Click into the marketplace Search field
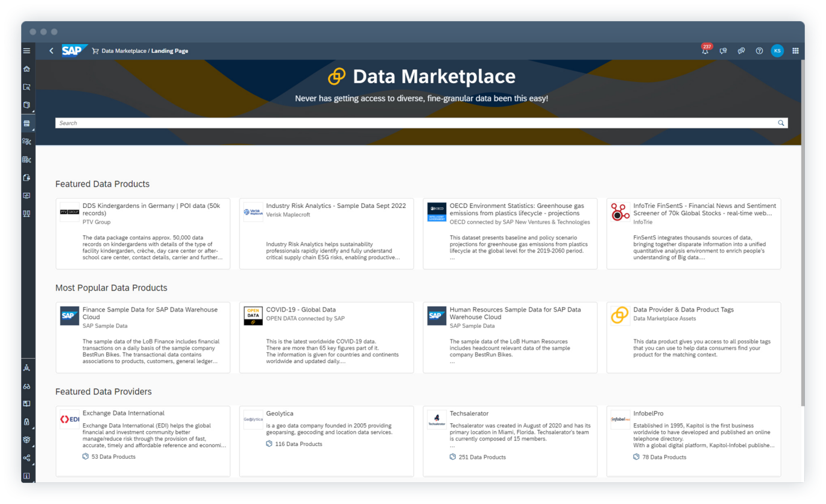 tap(416, 123)
